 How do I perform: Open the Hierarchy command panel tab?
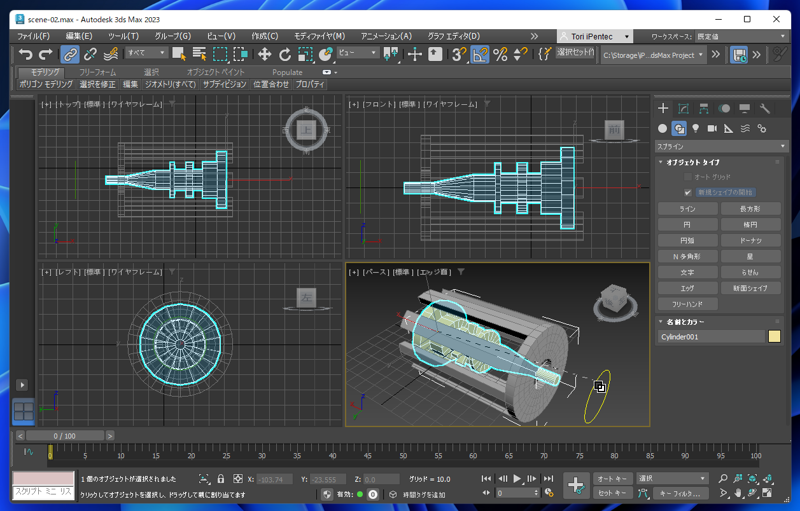pos(704,108)
